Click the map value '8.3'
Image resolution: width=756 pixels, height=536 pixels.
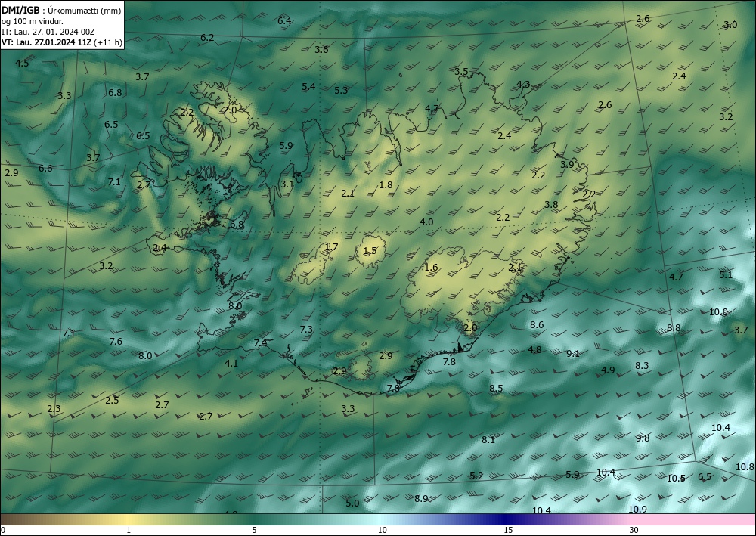pos(642,366)
